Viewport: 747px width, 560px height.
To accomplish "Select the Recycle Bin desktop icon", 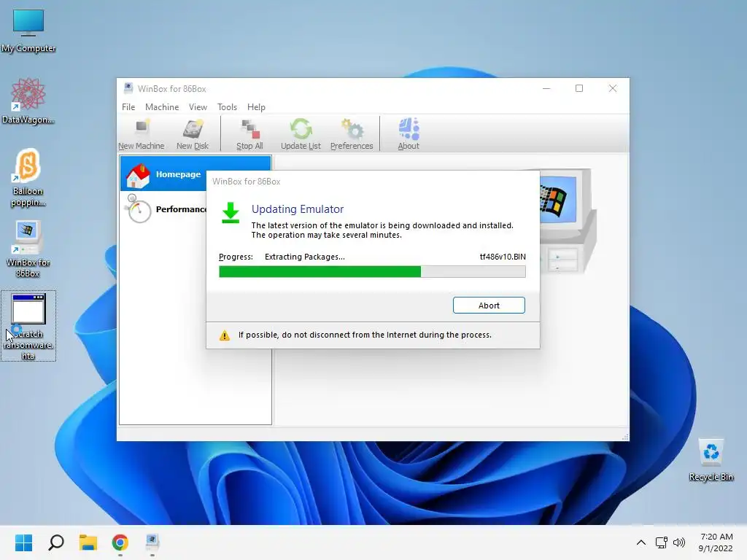I will [x=711, y=460].
